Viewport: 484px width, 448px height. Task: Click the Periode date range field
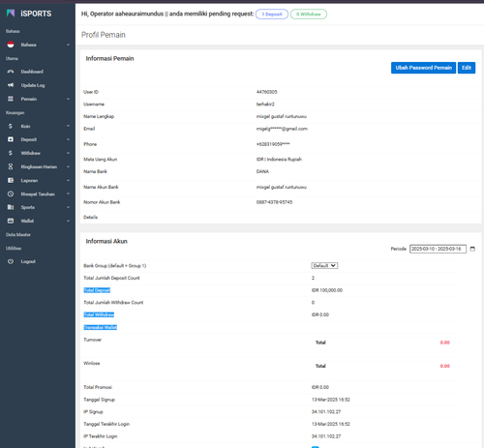(x=438, y=249)
